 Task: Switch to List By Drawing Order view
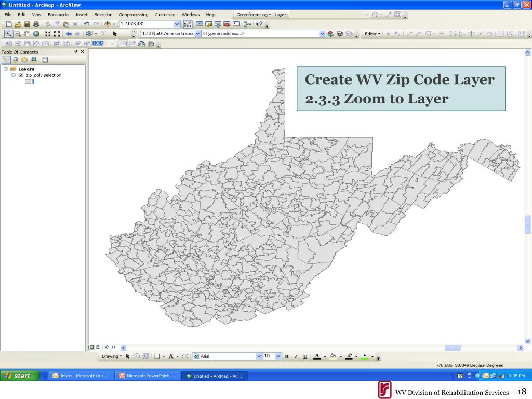pyautogui.click(x=6, y=60)
